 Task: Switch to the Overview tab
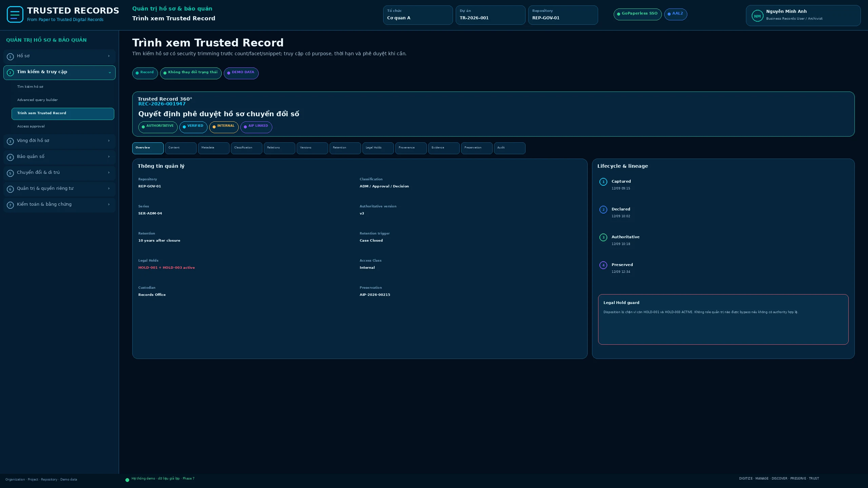point(148,148)
